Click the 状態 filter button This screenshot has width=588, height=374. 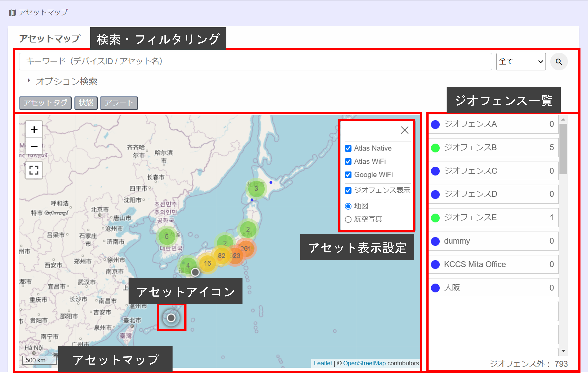(x=86, y=103)
